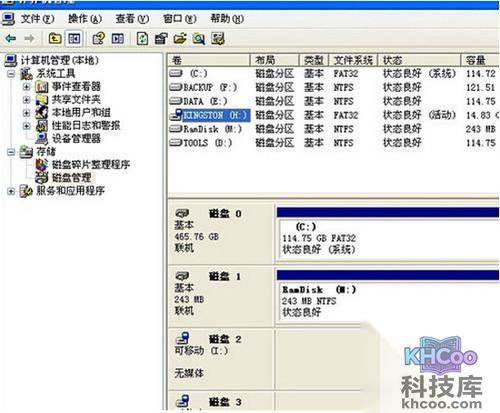Click the console system menu icon
This screenshot has width=500, height=413.
[8, 19]
